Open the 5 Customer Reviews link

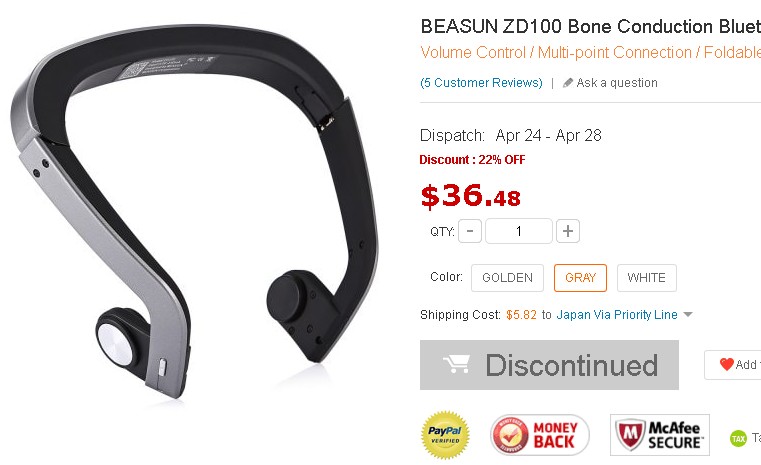click(481, 83)
